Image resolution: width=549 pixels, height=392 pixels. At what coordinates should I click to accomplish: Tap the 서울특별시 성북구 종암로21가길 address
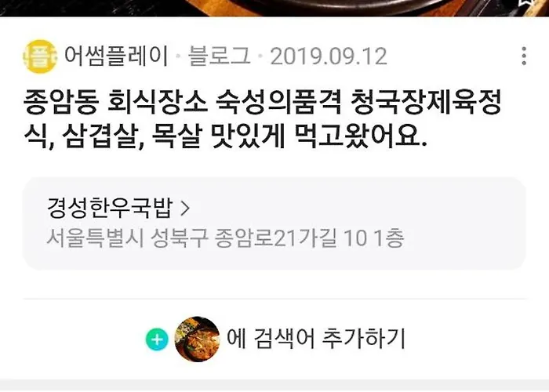(x=225, y=238)
